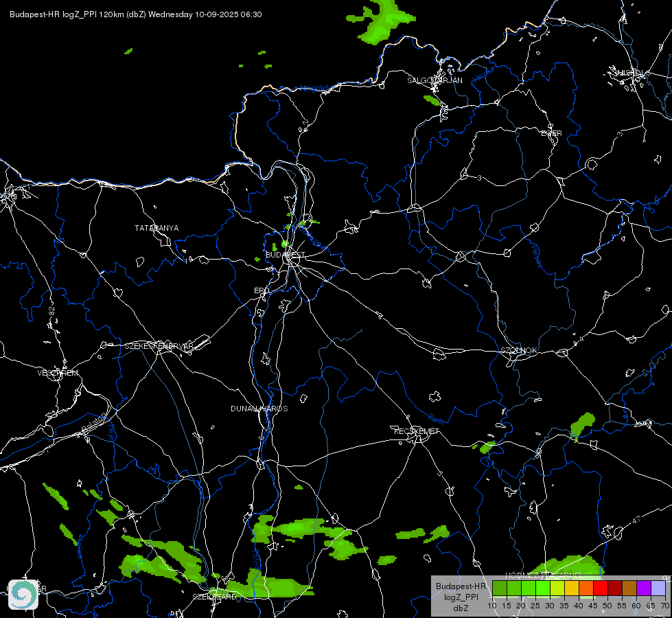This screenshot has height=618, width=672.
Task: Click the HODMEZOVASARHELY label above the legend
Action: [x=547, y=575]
